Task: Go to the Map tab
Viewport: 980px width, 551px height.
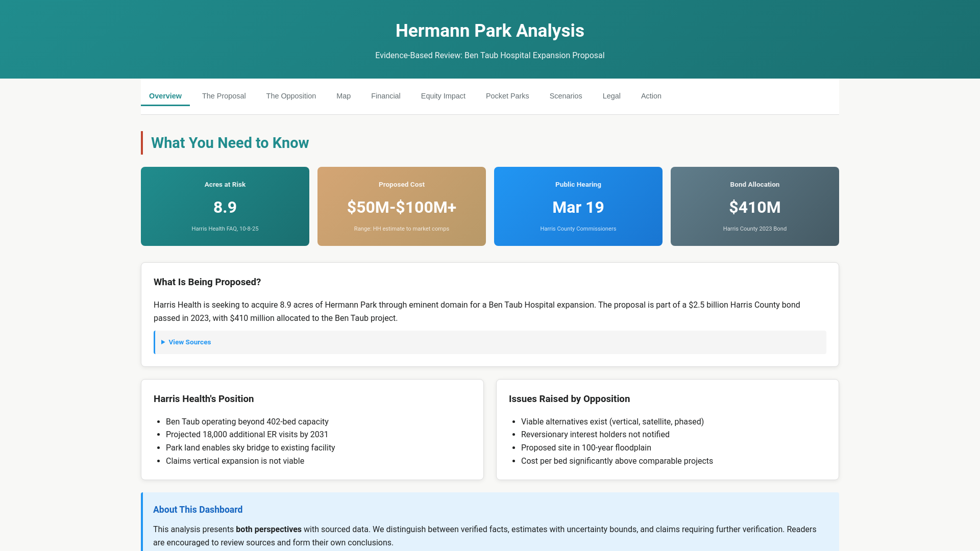Action: pos(344,96)
